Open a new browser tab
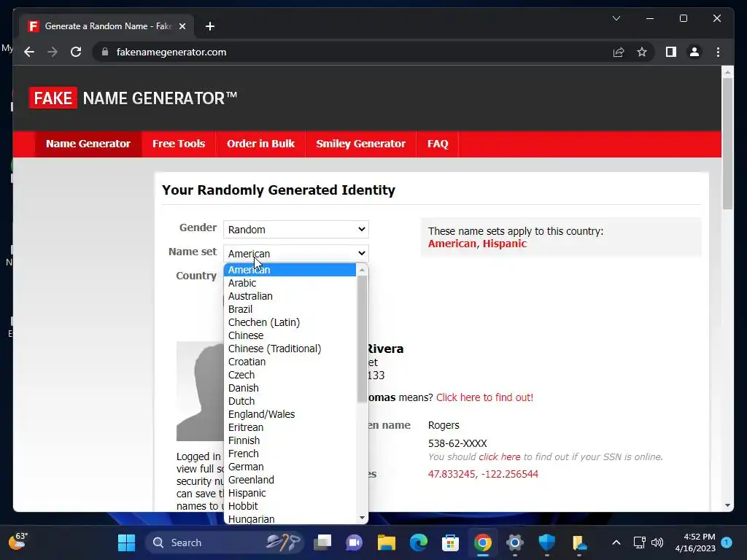 [x=210, y=26]
